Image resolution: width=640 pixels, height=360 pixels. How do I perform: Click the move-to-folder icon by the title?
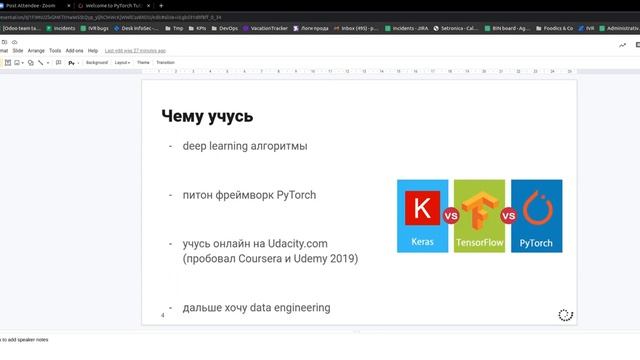coord(4,42)
